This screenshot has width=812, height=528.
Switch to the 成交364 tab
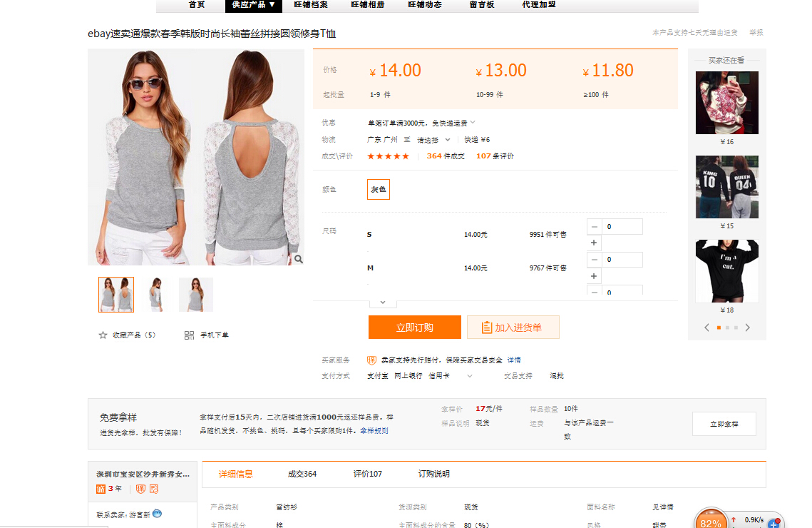[302, 474]
